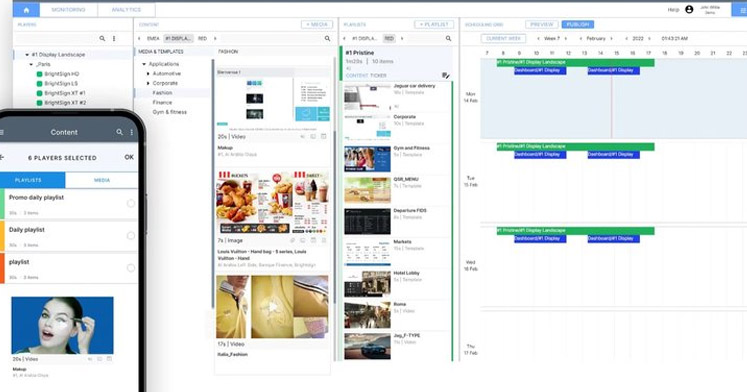Screen dimensions: 747x392
Task: Open the players panel kebab menu
Action: [114, 39]
